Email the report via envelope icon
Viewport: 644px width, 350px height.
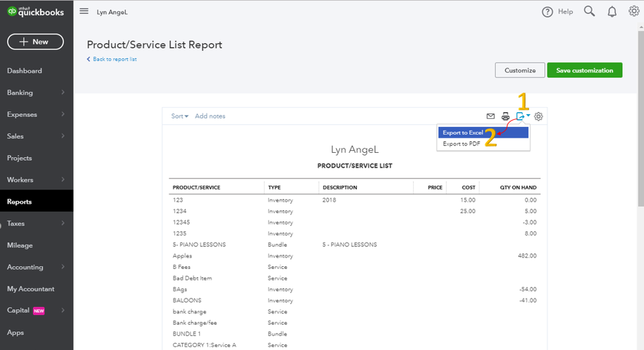(x=490, y=116)
